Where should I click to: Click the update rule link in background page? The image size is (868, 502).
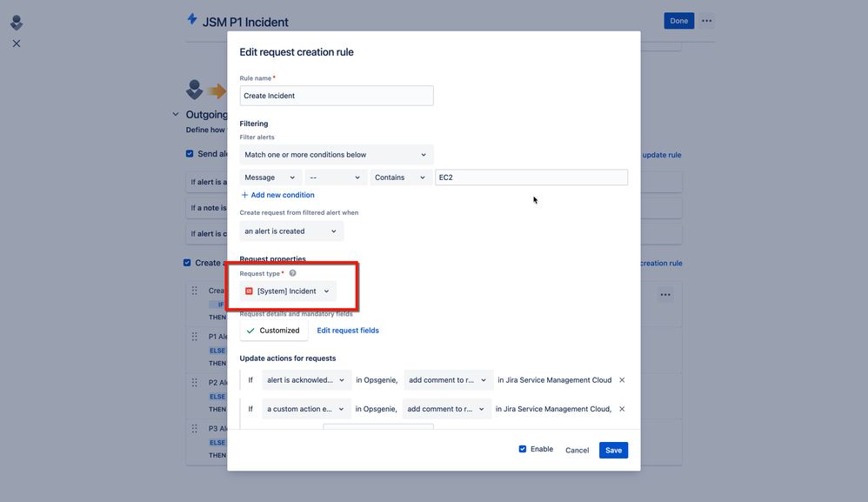[662, 155]
